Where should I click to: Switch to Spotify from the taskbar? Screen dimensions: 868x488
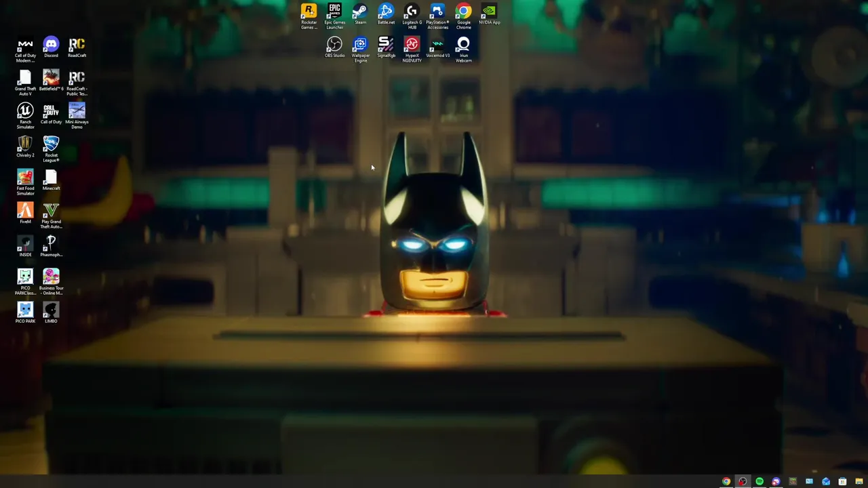click(x=759, y=481)
